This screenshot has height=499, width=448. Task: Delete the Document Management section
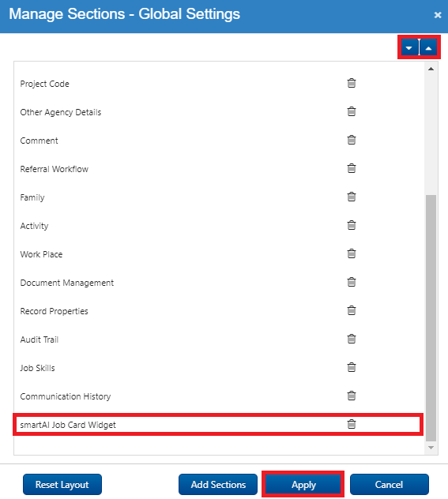(x=351, y=282)
